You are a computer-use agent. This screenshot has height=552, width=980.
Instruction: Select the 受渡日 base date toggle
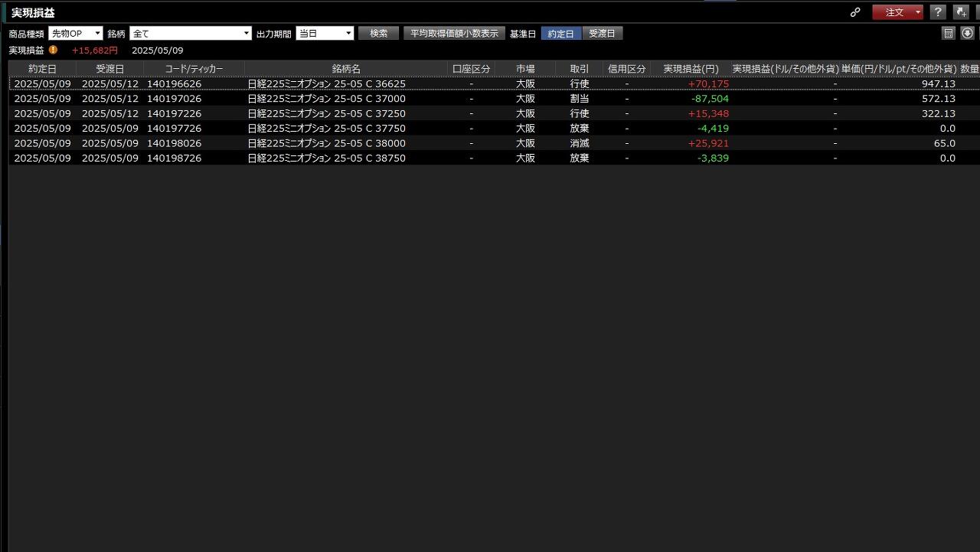603,34
